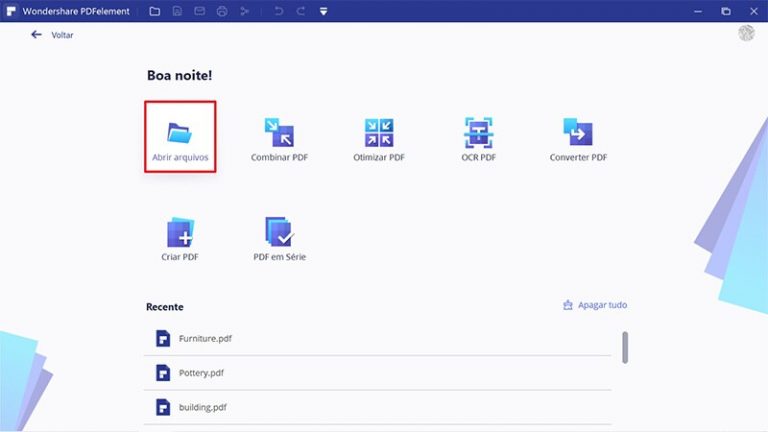Click the PDF icon next to Furniture.pdf
Image resolution: width=768 pixels, height=432 pixels.
click(163, 338)
